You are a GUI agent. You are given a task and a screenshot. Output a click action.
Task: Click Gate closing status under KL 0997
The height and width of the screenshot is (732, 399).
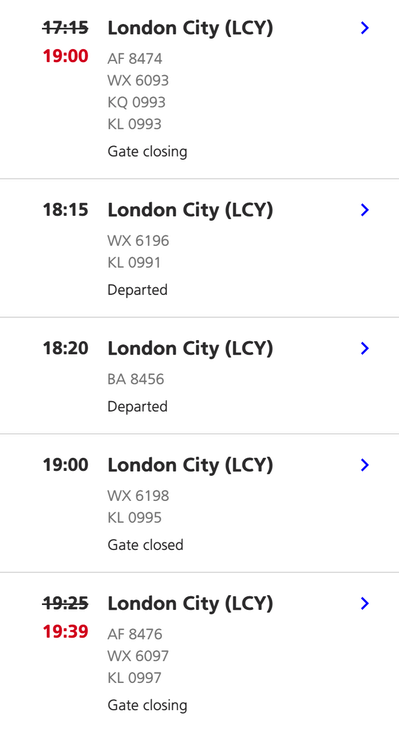pyautogui.click(x=147, y=705)
